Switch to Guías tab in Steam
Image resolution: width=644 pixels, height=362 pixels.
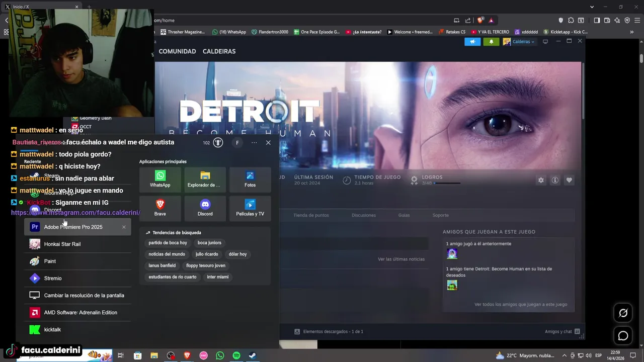404,215
